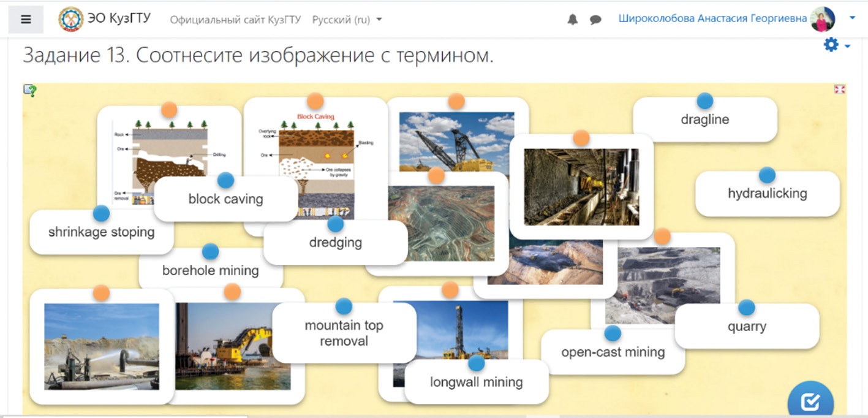The height and width of the screenshot is (418, 868).
Task: Select the blue dot on hydraulicking card
Action: pos(767,175)
